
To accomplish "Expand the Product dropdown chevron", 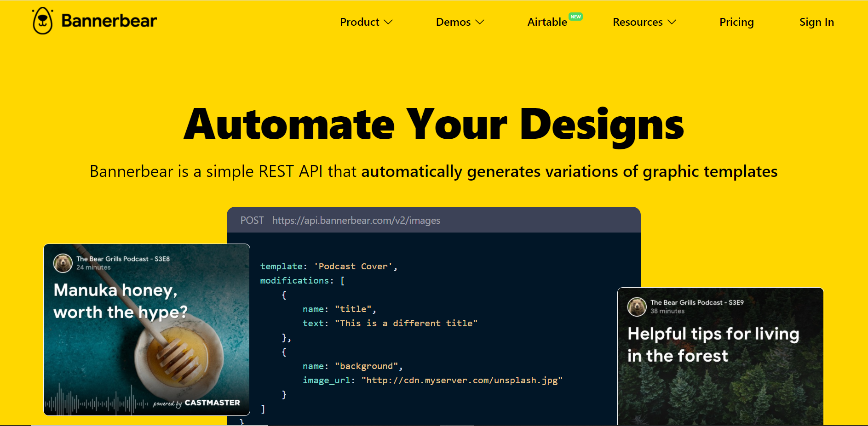I will [388, 22].
